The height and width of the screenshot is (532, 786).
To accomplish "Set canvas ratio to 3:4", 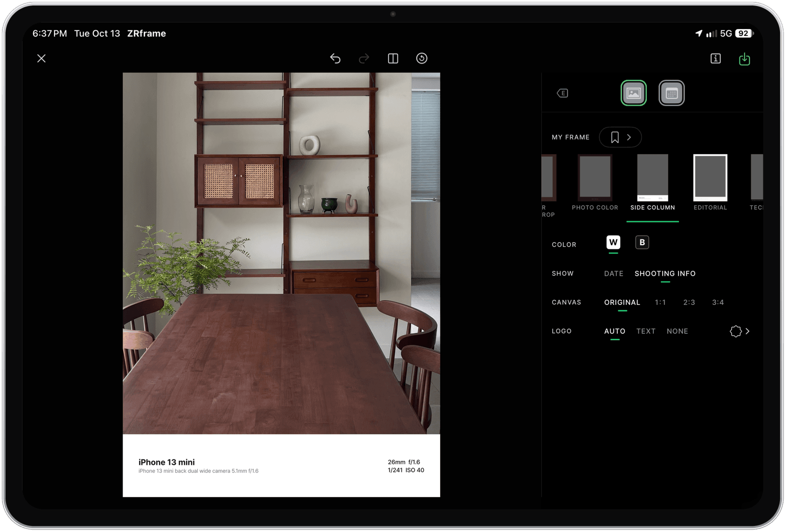I will (718, 302).
